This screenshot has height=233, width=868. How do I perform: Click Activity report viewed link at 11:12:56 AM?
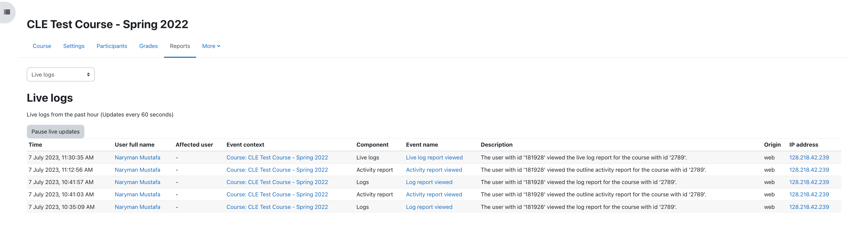coord(434,170)
